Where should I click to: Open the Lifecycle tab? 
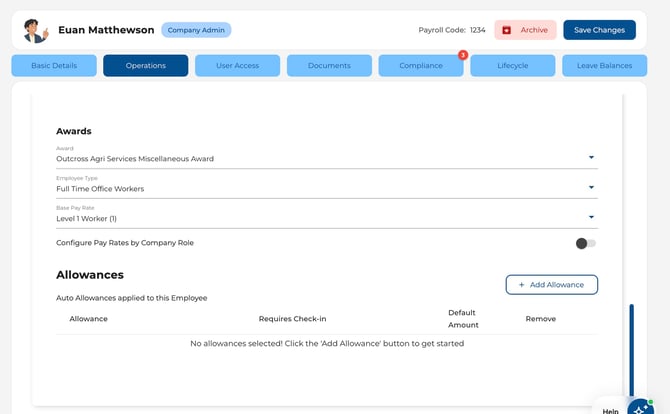513,65
